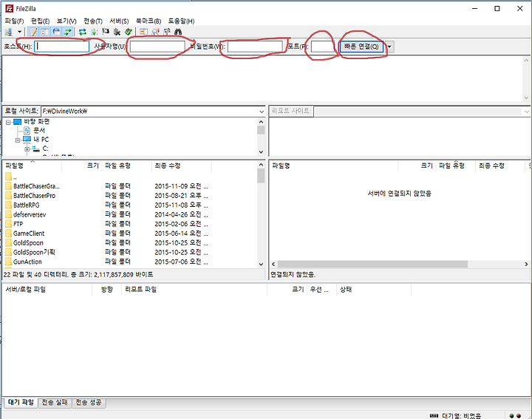Focus the 포트(P) port field
Screen dimensions: 532x419
323,46
